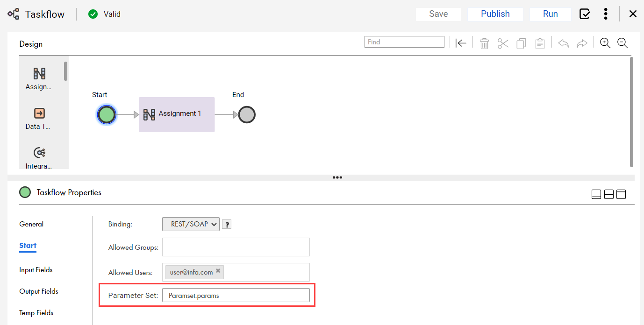Image resolution: width=644 pixels, height=325 pixels.
Task: Switch to split panel layout icon
Action: tap(609, 194)
